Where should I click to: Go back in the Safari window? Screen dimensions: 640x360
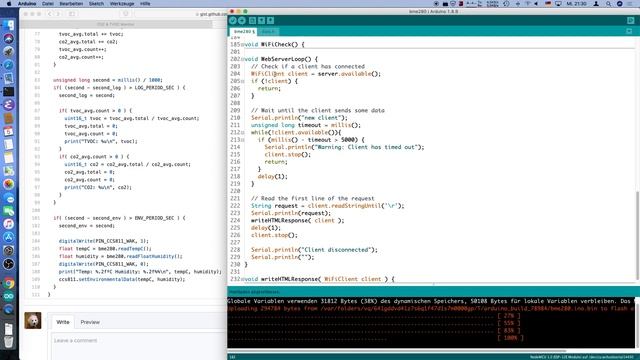point(50,14)
